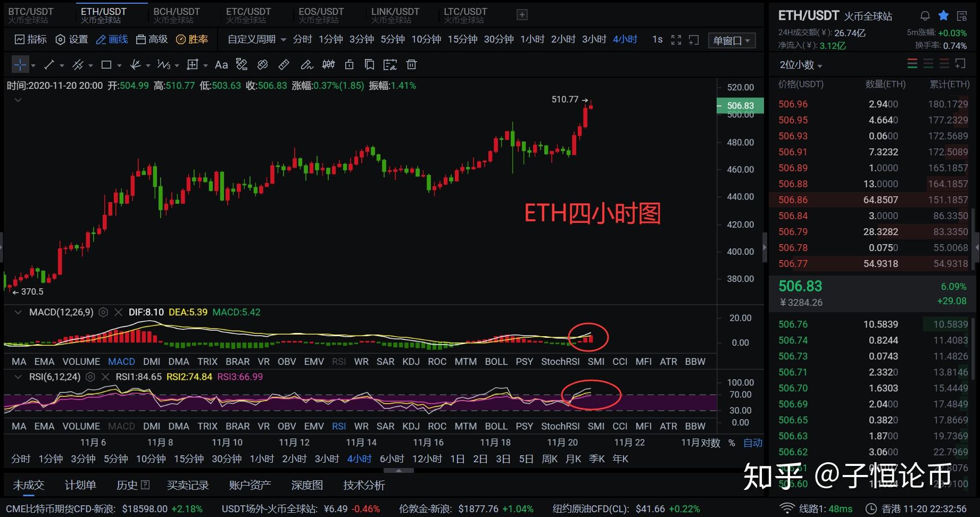Switch to the BTC/USDT tab

coord(31,15)
